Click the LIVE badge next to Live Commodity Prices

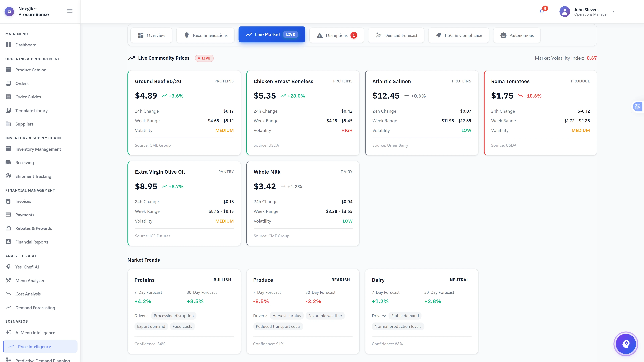[204, 58]
